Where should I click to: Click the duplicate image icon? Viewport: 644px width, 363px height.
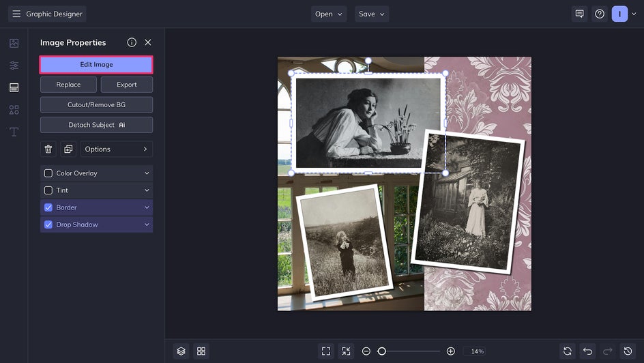tap(68, 149)
